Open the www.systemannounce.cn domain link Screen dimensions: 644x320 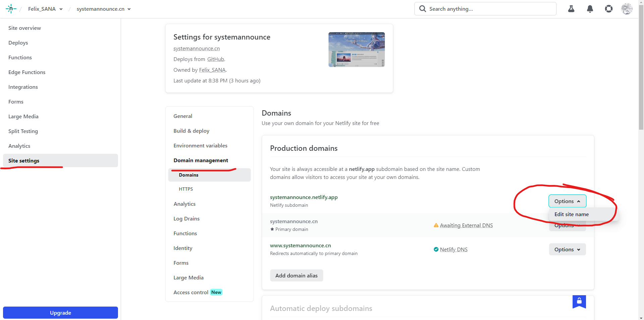(300, 245)
